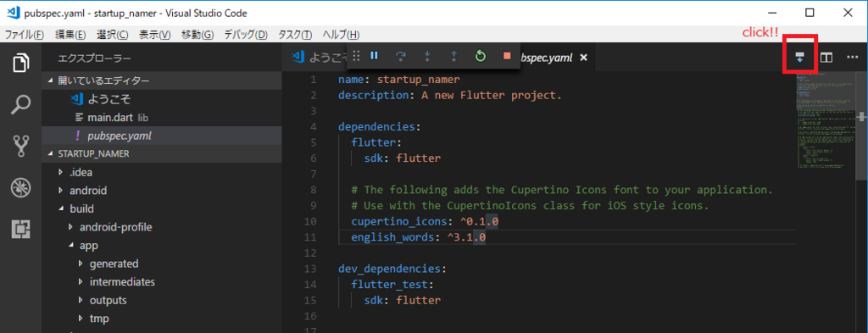Click the エクスプローラー panel title
This screenshot has height=333, width=868.
click(x=95, y=58)
